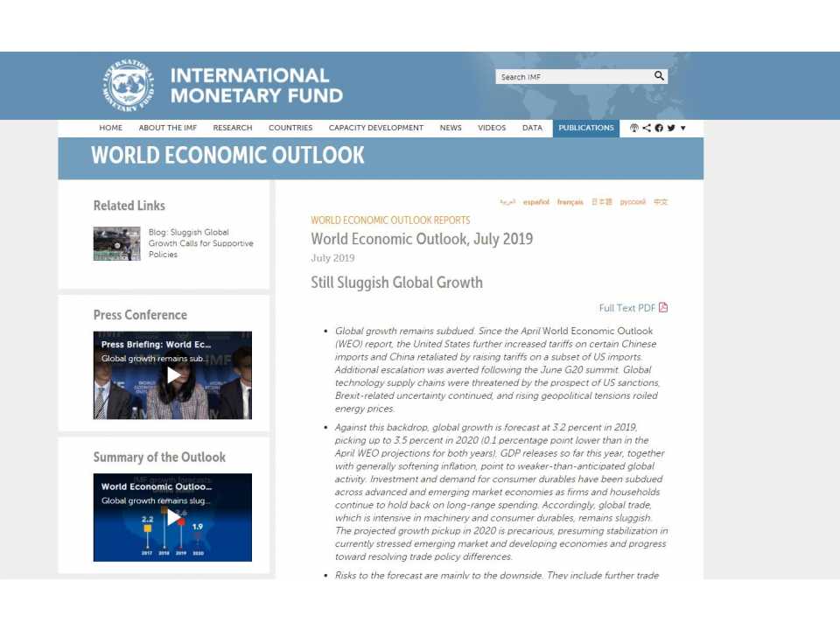The image size is (840, 630).
Task: Click the PDF icon beside Full Text PDF
Action: pos(664,308)
